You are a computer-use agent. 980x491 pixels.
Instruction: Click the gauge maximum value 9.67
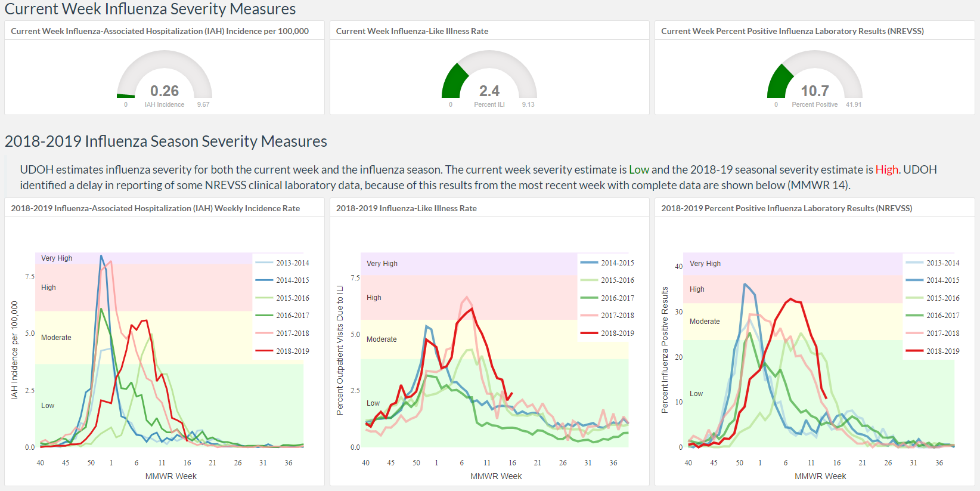click(203, 104)
